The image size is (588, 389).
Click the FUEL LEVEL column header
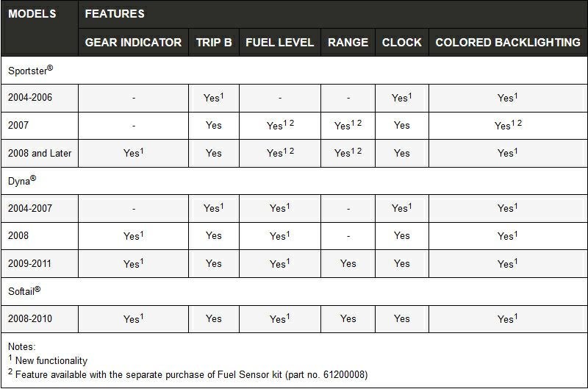point(280,43)
